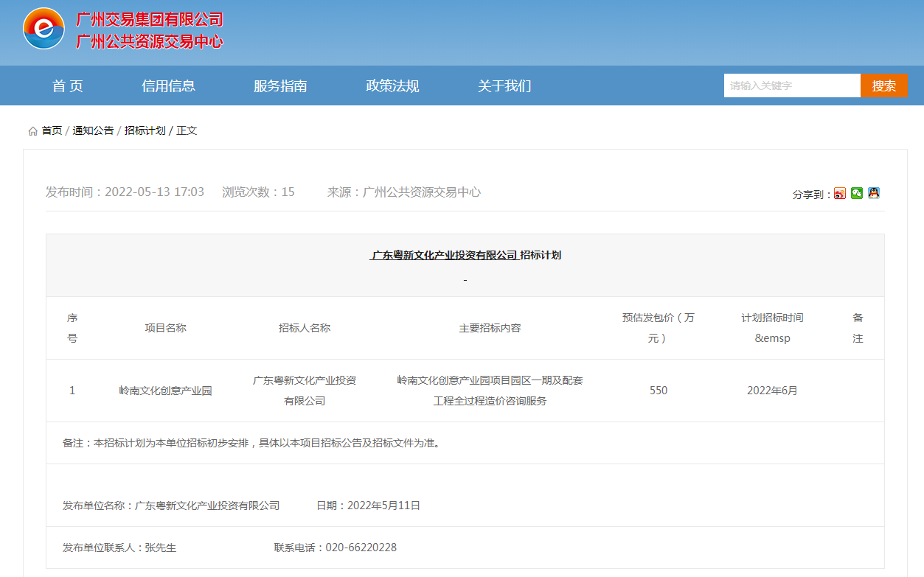
Task: Click column header 项目名称
Action: [x=166, y=328]
